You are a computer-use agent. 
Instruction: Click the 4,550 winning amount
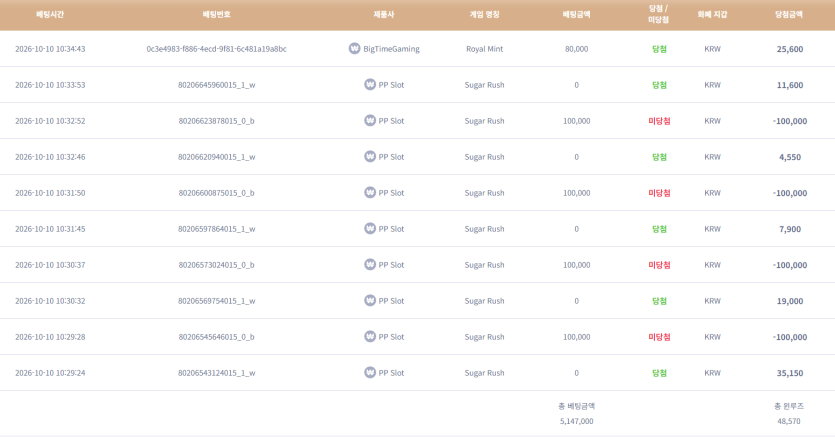coord(790,157)
